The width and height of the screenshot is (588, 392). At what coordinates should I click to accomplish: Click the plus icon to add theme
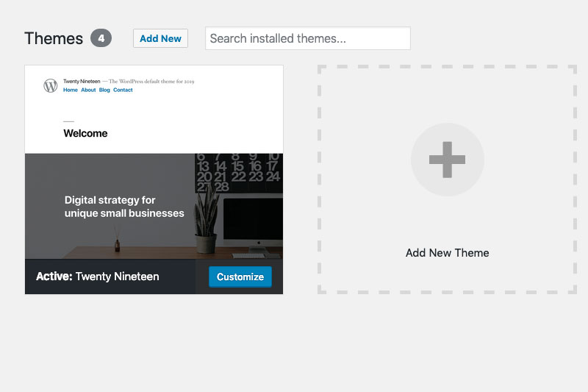447,160
